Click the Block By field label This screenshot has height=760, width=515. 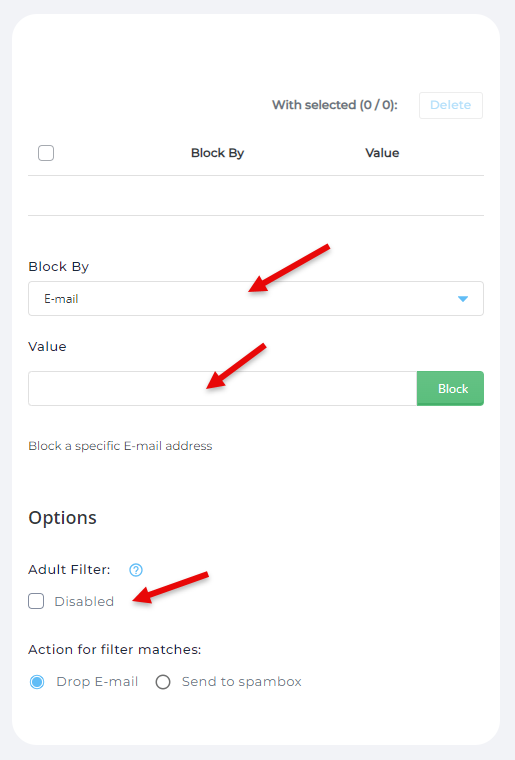(59, 267)
